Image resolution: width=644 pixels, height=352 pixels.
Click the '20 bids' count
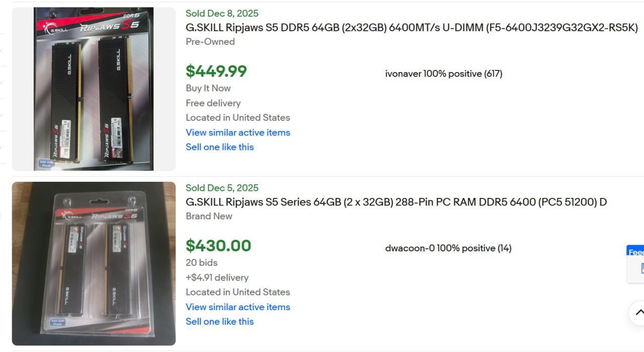click(201, 262)
